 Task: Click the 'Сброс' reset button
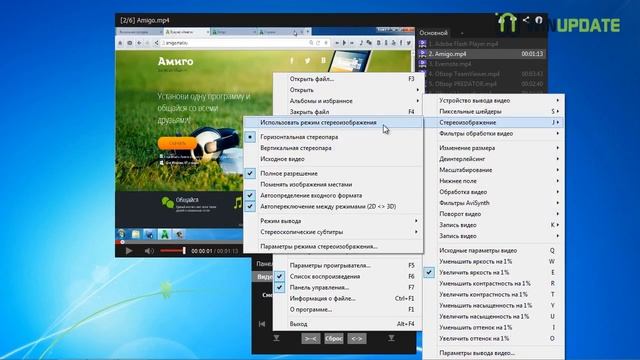coord(334,338)
